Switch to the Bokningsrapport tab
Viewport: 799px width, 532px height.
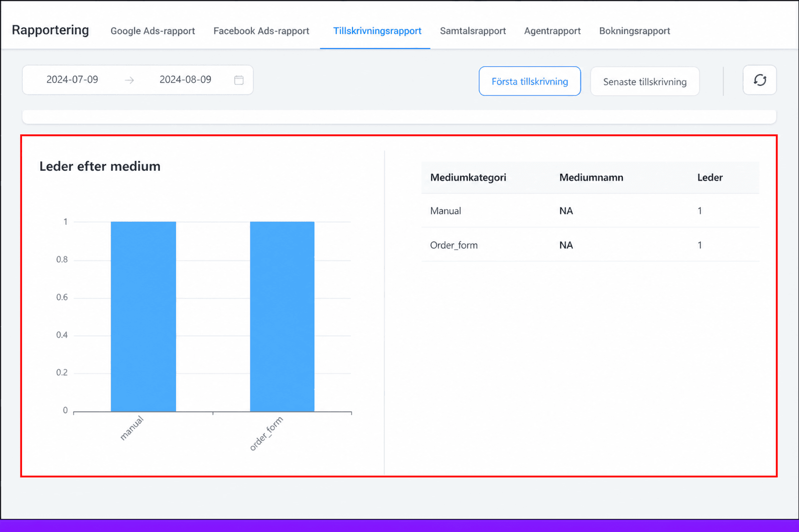pyautogui.click(x=634, y=31)
